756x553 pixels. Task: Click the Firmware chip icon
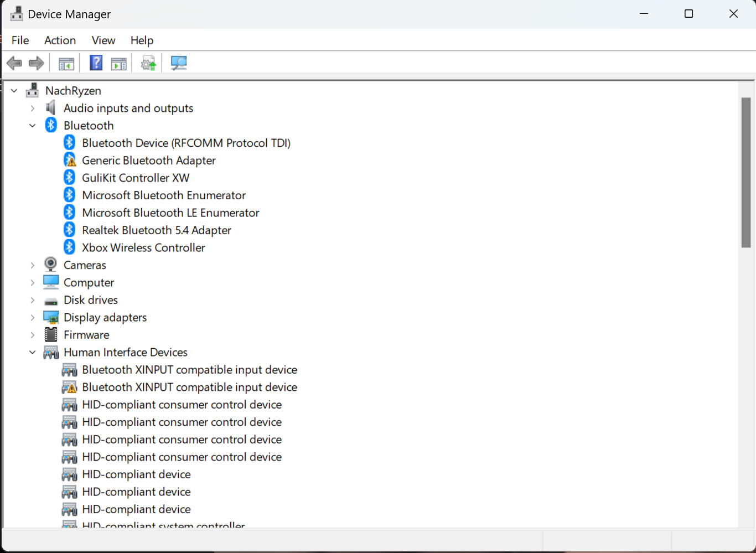[x=51, y=334]
